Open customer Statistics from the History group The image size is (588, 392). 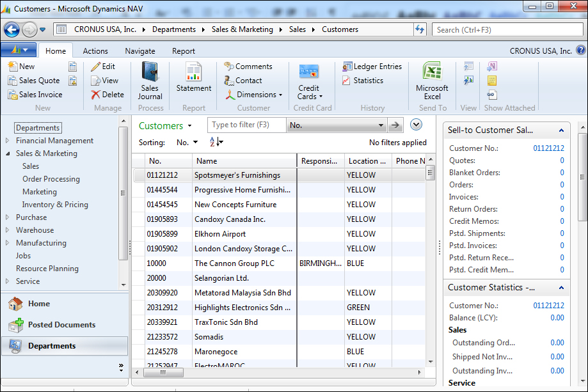(x=363, y=81)
